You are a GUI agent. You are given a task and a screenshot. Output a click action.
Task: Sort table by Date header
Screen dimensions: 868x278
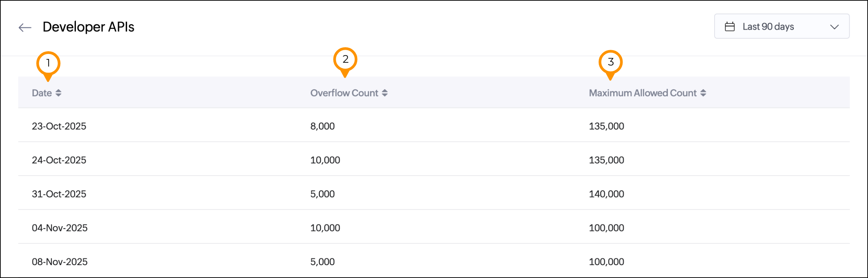coord(42,93)
